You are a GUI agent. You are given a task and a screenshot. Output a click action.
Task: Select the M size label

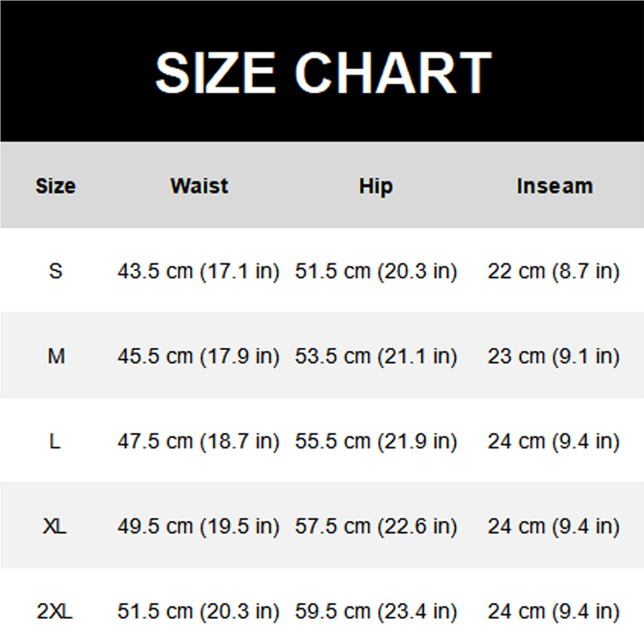click(x=56, y=356)
